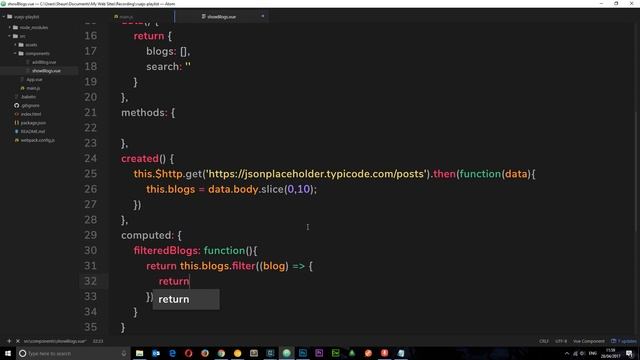Click the node_modules folder icon
Viewport: 640px width, 360px height.
[x=15, y=27]
